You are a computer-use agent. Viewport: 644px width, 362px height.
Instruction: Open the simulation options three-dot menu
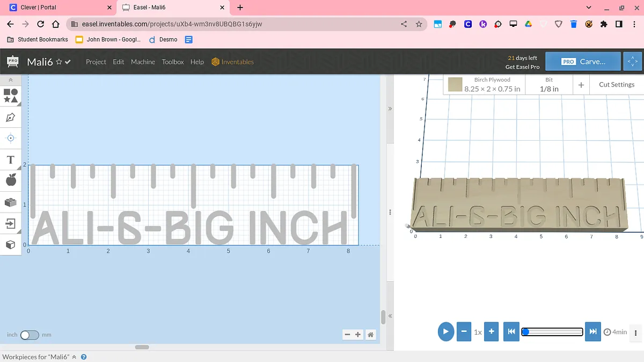click(x=636, y=332)
